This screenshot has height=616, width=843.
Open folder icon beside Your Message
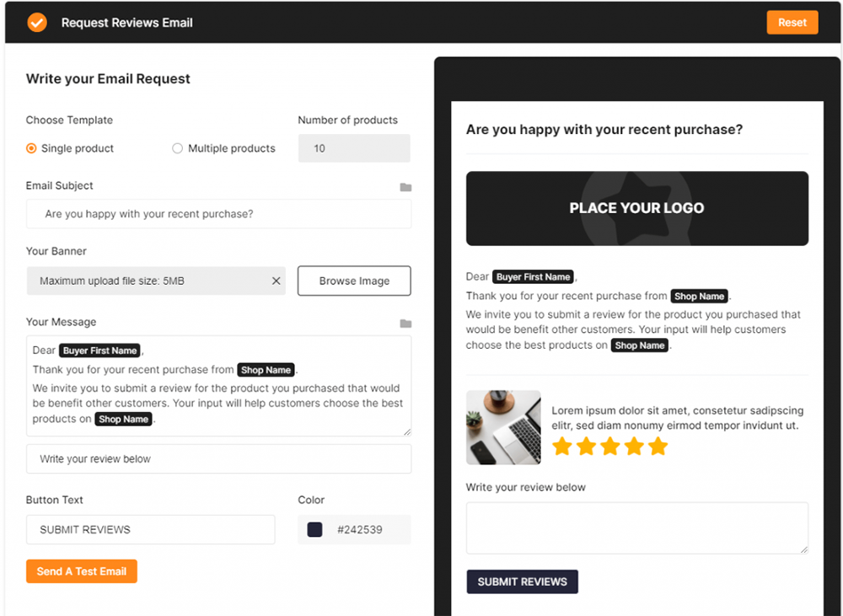point(405,324)
